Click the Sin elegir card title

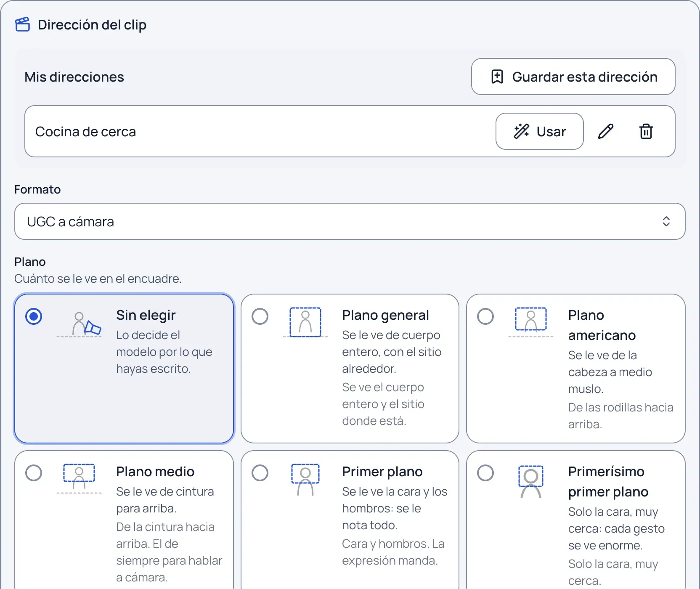point(146,315)
